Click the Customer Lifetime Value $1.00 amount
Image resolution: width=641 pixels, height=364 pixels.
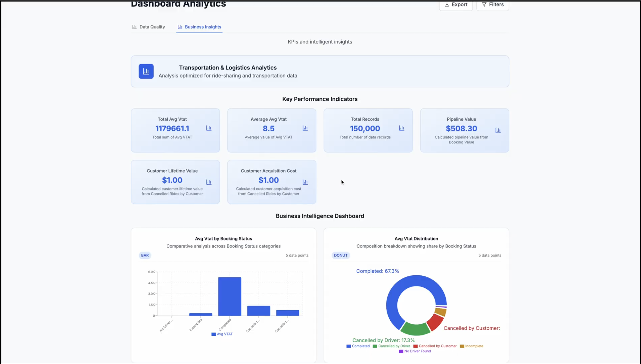[x=172, y=180]
